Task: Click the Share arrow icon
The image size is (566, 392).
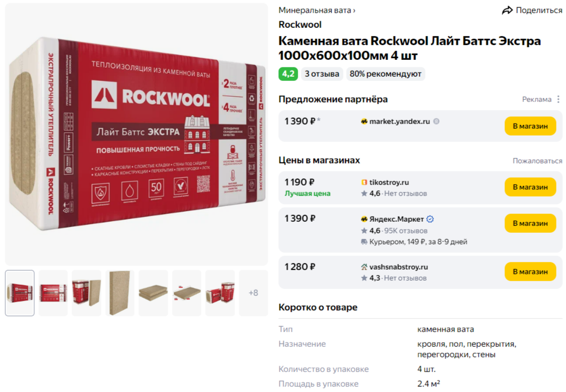Action: pyautogui.click(x=507, y=10)
